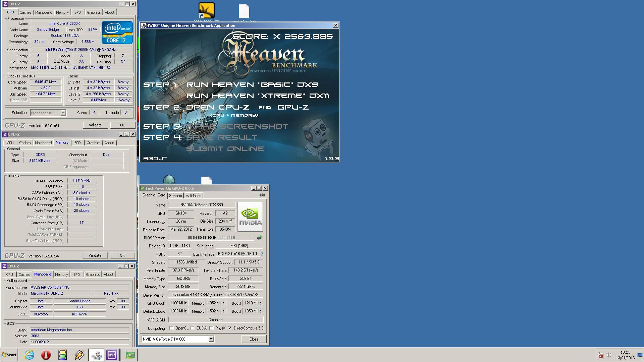Click the Close button in GPU-Z
The width and height of the screenshot is (644, 362).
click(254, 339)
